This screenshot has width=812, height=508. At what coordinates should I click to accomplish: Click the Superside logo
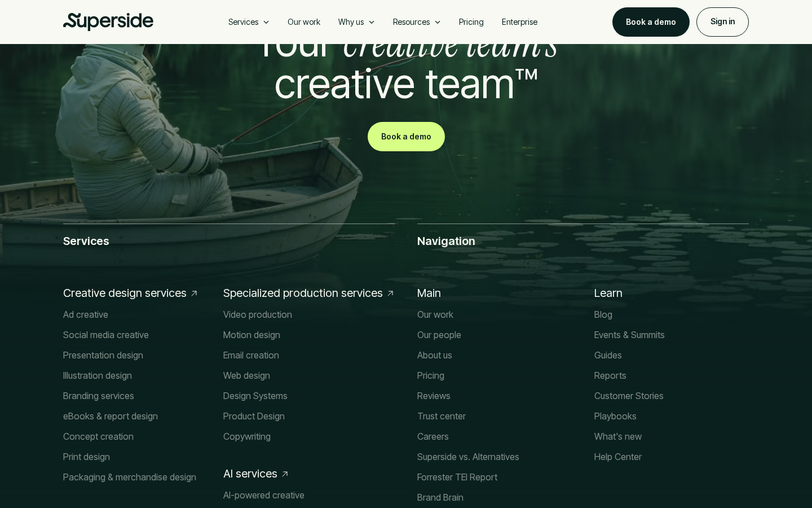[x=108, y=21]
